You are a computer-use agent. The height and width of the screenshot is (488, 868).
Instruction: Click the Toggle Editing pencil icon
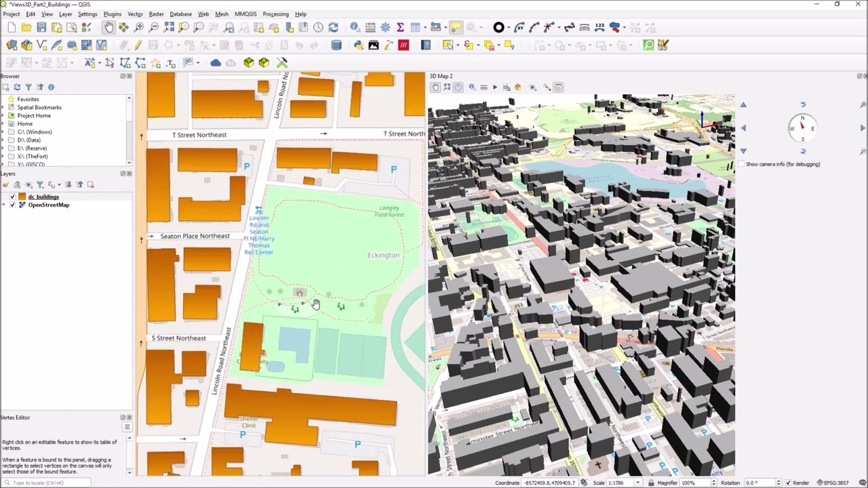click(x=138, y=45)
